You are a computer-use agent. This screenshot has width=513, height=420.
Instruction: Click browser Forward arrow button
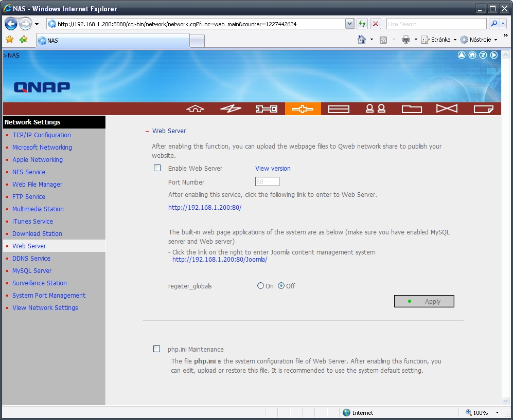[25, 24]
